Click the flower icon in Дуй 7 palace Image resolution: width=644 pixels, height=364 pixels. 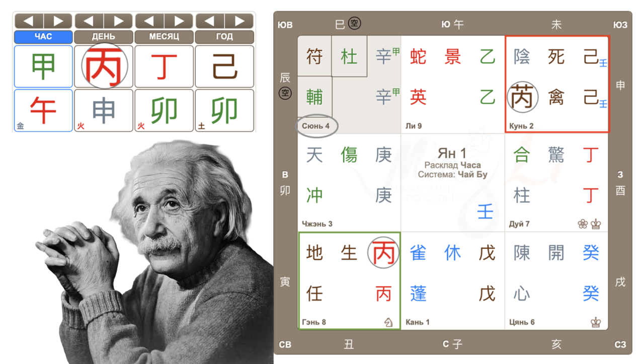[583, 224]
